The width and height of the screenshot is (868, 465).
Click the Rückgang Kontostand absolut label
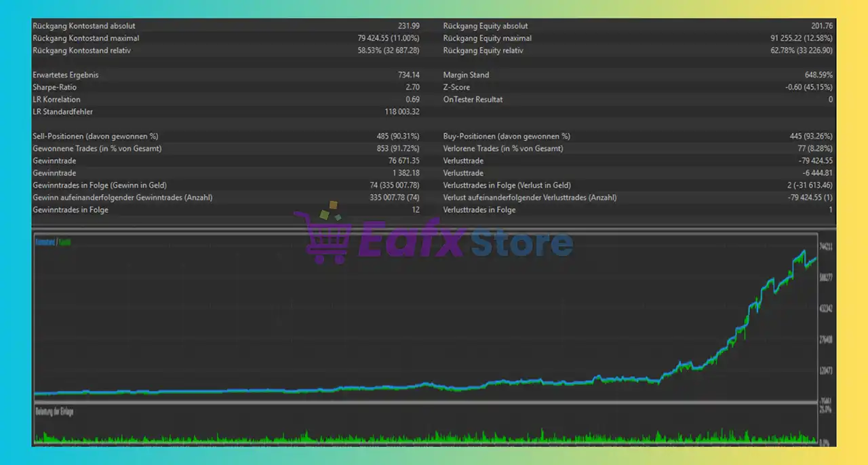click(83, 26)
